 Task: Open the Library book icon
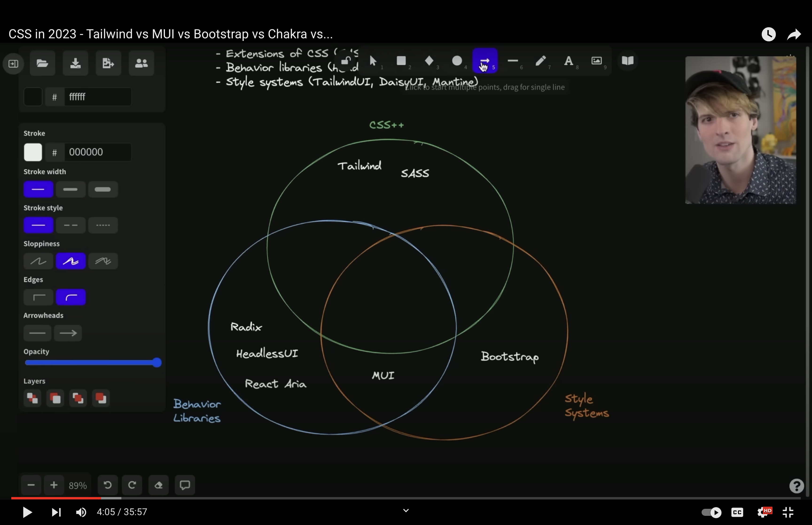tap(628, 61)
